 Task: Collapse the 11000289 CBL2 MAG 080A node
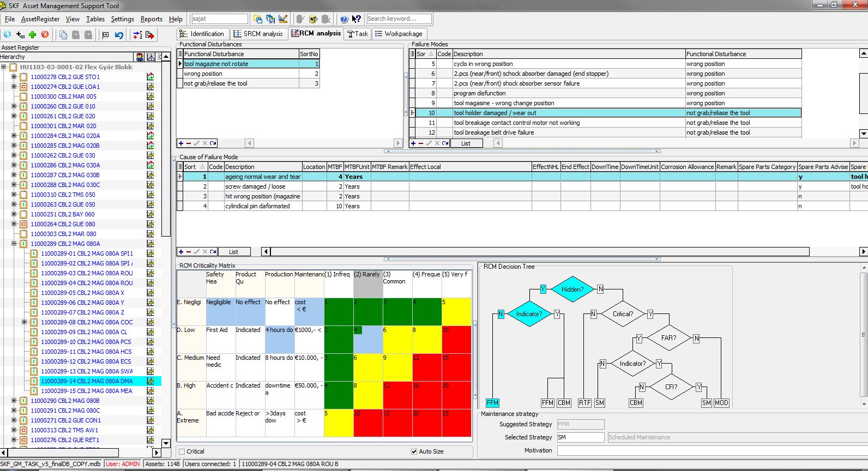pos(14,244)
